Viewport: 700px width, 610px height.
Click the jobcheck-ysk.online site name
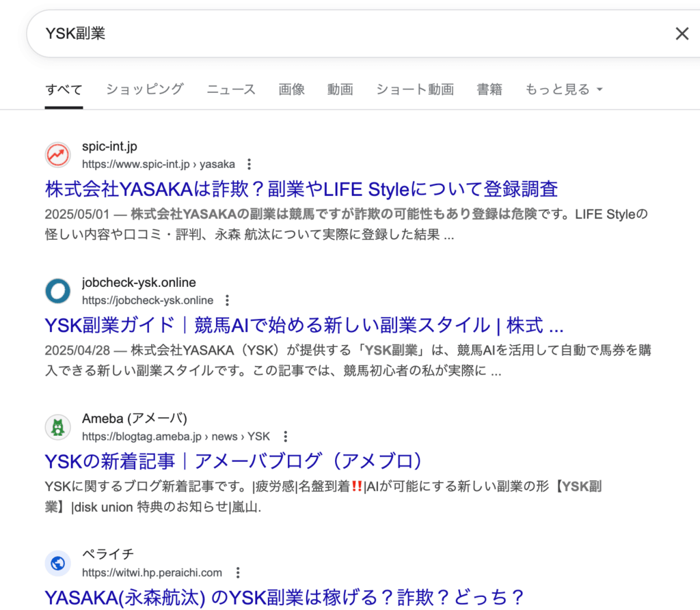tap(139, 283)
